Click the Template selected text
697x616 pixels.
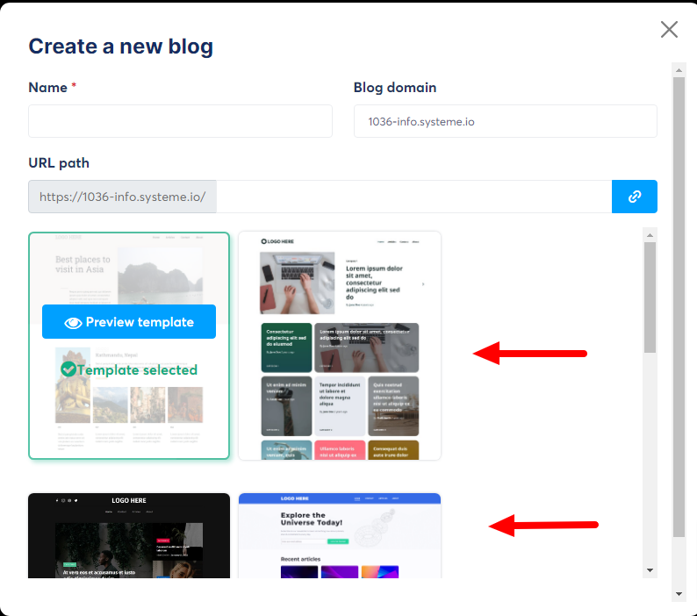click(x=137, y=369)
